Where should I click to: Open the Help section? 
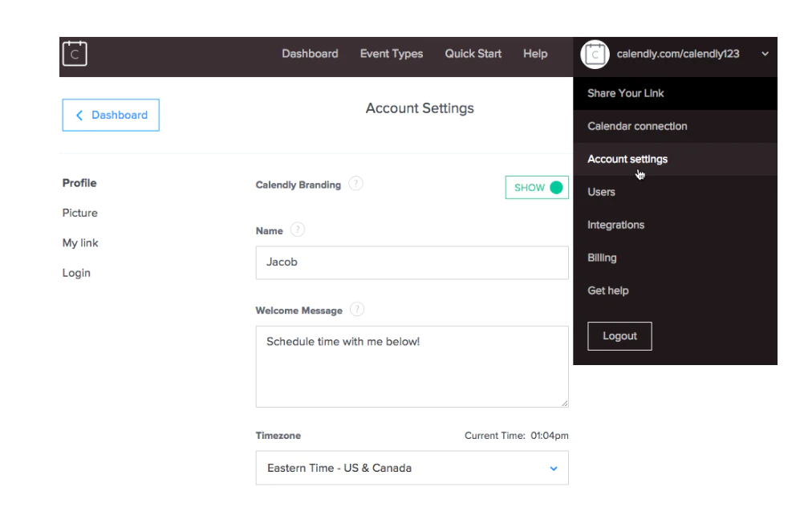pos(534,54)
